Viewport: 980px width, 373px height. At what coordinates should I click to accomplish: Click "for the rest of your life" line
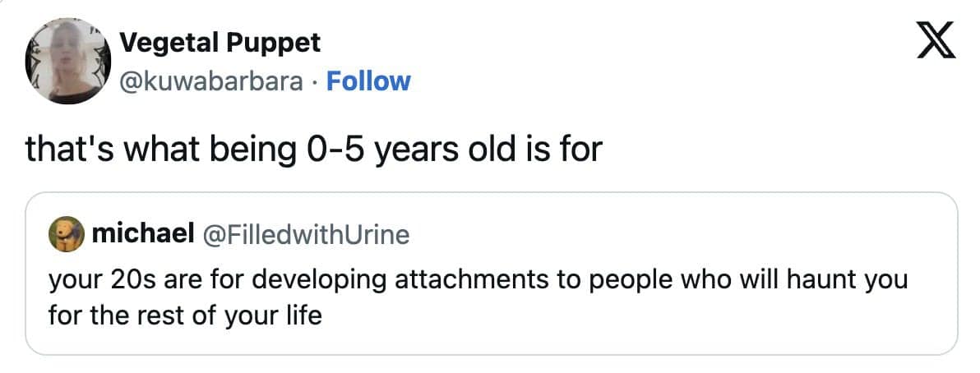point(185,314)
